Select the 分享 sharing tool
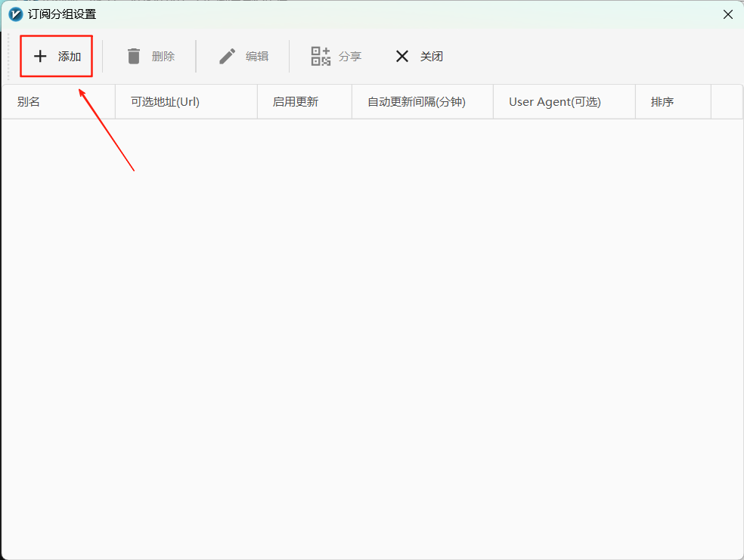 point(336,55)
